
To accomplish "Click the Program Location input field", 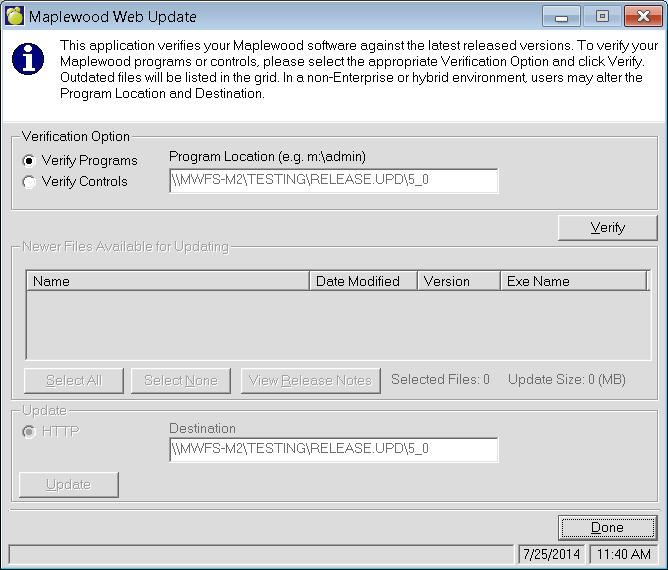I will point(333,181).
